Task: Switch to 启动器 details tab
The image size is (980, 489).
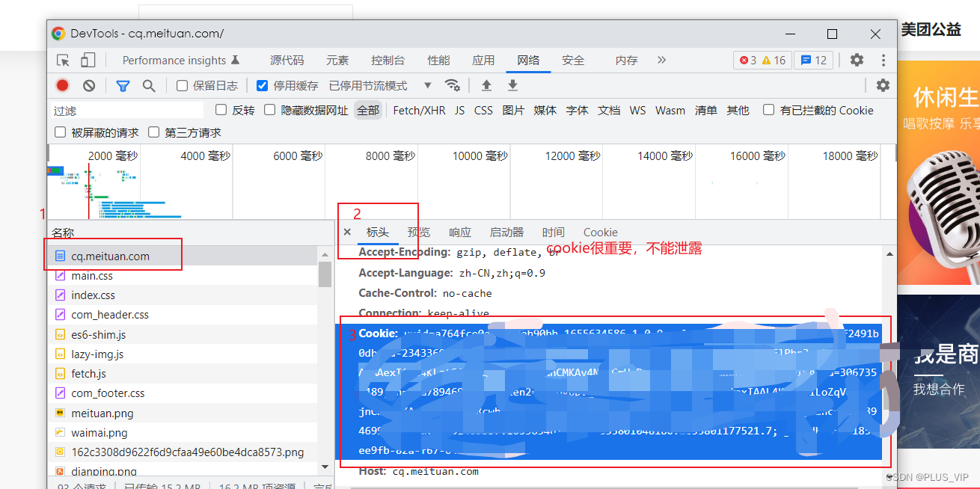Action: tap(506, 233)
